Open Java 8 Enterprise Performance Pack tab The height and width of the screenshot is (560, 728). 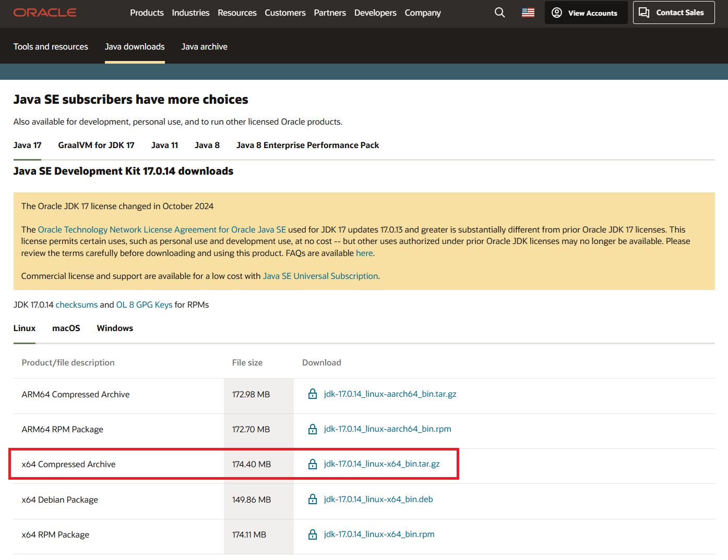coord(307,145)
